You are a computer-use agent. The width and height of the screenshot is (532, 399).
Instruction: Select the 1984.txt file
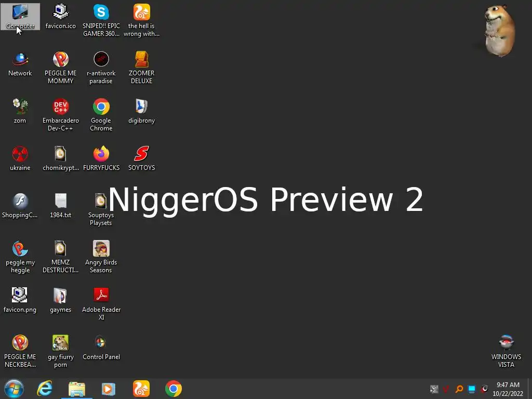(x=60, y=206)
